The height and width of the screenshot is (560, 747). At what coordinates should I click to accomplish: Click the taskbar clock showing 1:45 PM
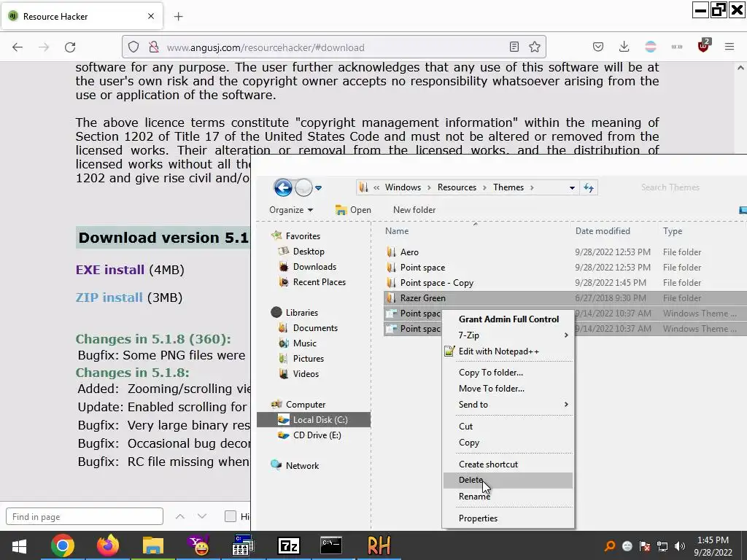point(713,546)
